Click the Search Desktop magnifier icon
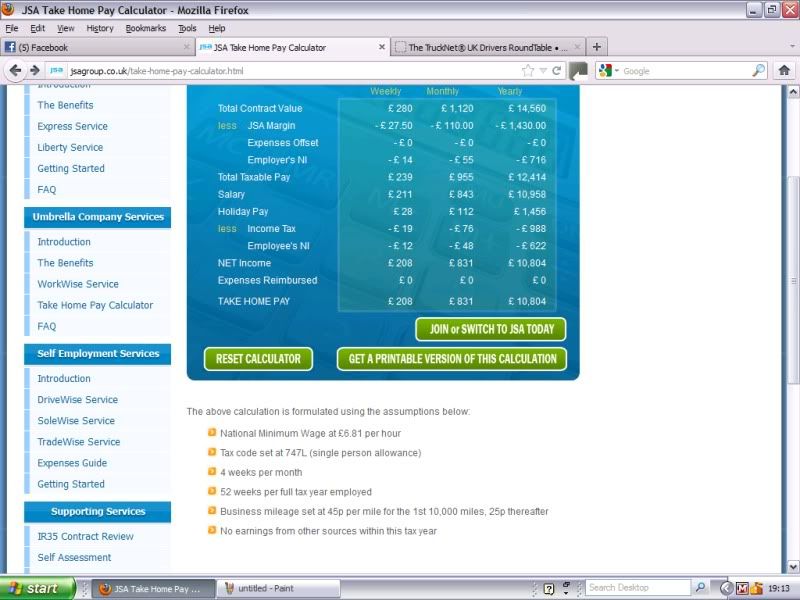Viewport: 800px width, 600px height. tap(701, 588)
